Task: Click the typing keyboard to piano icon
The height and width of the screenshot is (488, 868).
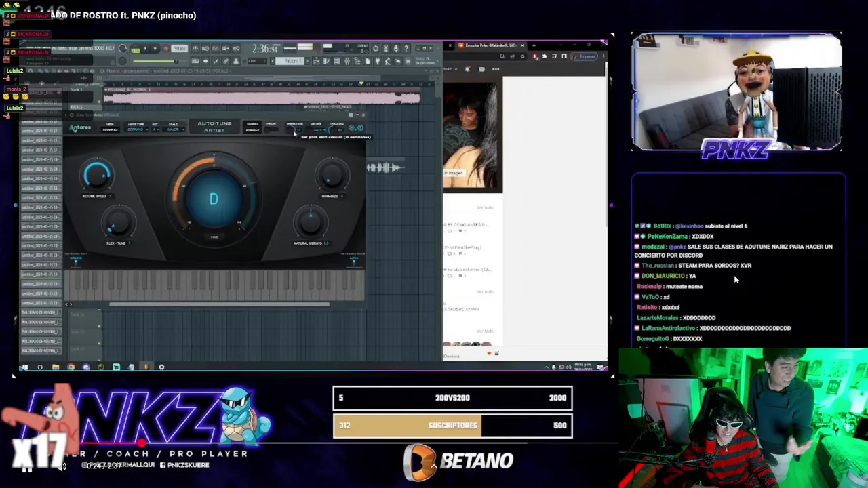Action: point(195,60)
